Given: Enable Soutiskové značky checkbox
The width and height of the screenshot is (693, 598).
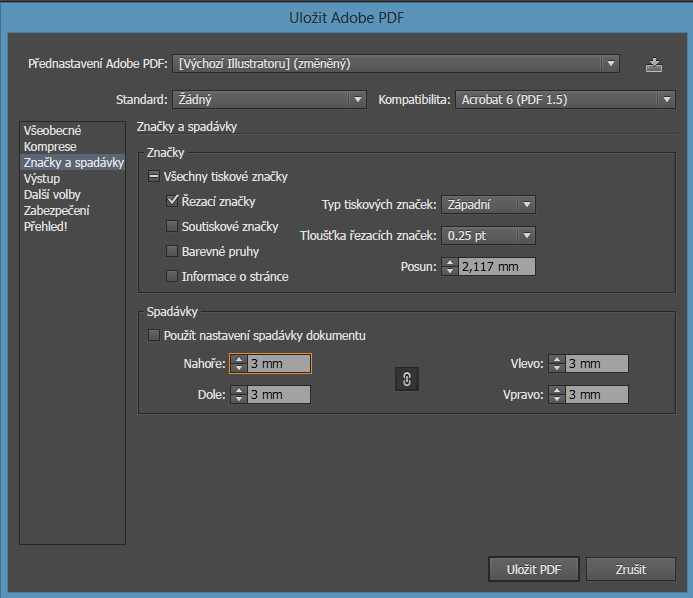Looking at the screenshot, I should [x=173, y=227].
